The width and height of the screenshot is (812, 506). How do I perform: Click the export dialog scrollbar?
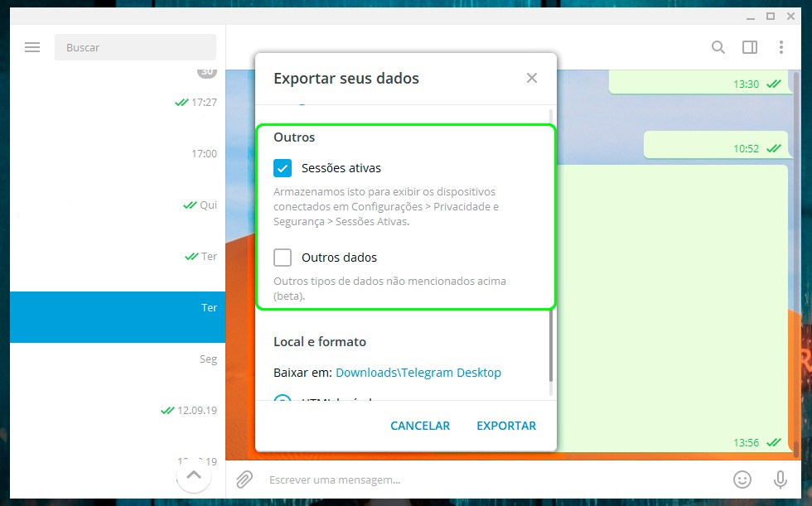coord(550,348)
